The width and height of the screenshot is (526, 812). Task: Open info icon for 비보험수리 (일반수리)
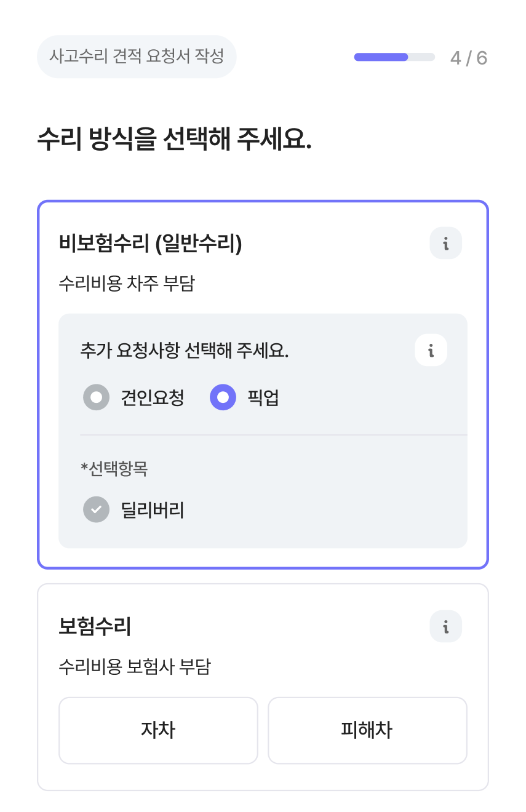445,244
